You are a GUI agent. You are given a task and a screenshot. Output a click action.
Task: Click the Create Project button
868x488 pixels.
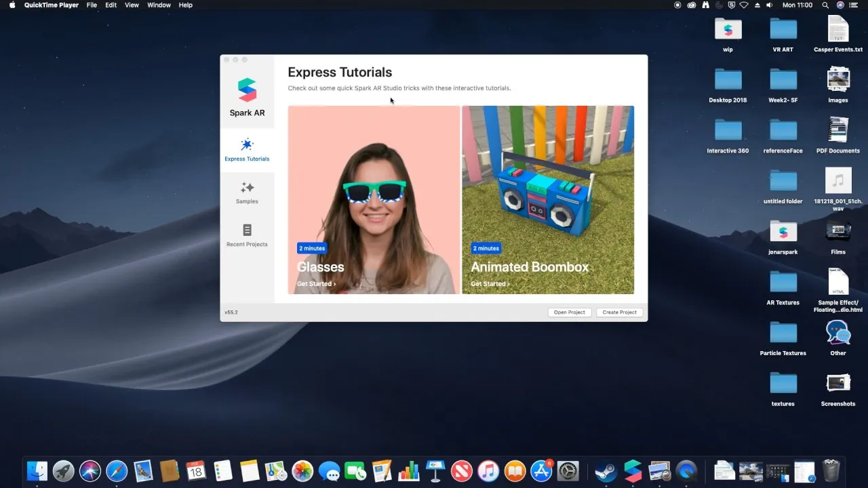point(620,312)
